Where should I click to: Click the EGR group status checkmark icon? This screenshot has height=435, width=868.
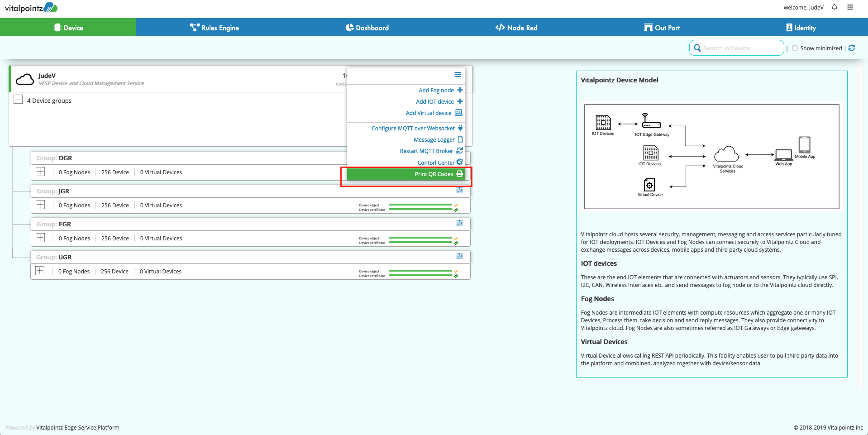pyautogui.click(x=456, y=241)
